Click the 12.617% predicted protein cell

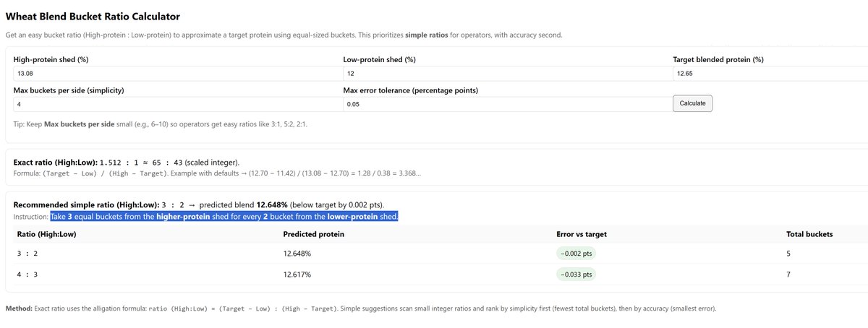[x=297, y=275]
